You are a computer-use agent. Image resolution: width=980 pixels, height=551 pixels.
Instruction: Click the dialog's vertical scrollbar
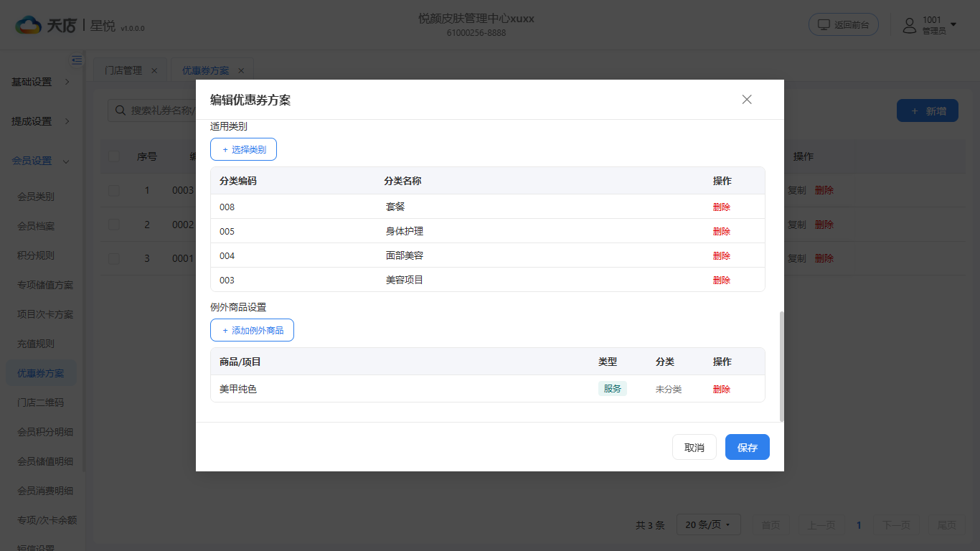781,366
